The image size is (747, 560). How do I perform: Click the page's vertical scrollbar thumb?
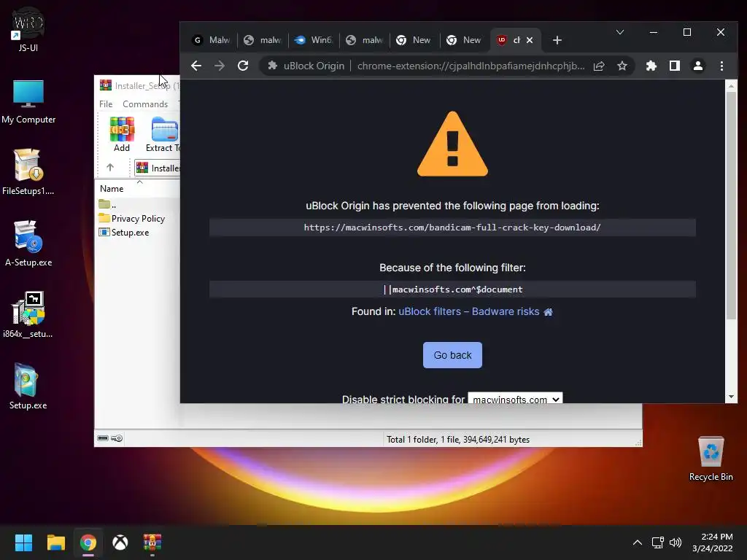pyautogui.click(x=731, y=205)
